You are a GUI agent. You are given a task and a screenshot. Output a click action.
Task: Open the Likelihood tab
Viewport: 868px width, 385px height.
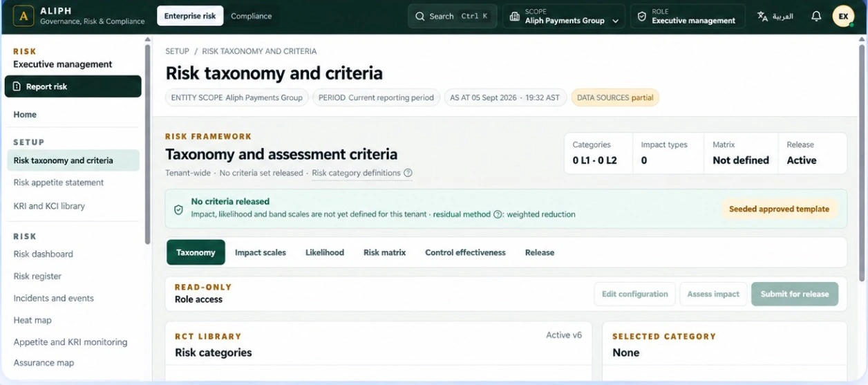pos(325,252)
